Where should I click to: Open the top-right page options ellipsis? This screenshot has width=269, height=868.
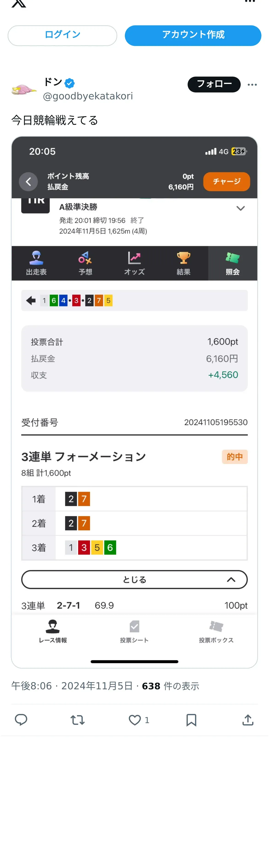[x=250, y=2]
